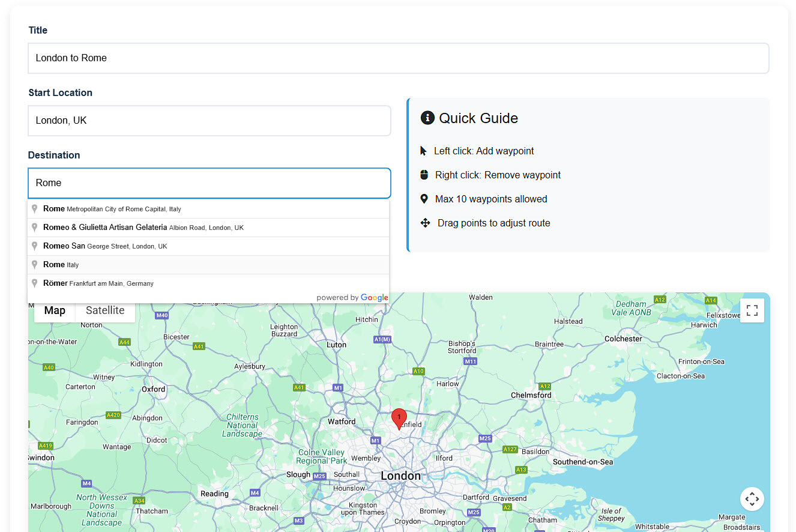Click the 'Reading' map label
The height and width of the screenshot is (532, 796).
(x=214, y=494)
